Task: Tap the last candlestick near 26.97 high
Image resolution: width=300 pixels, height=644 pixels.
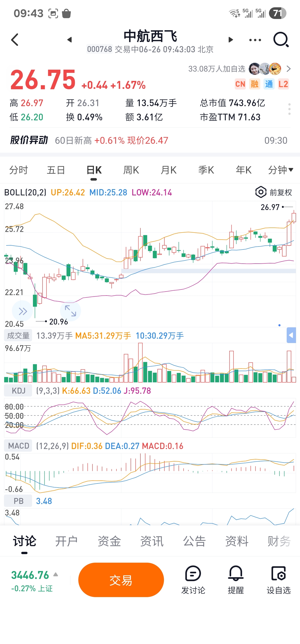Action: tap(294, 217)
